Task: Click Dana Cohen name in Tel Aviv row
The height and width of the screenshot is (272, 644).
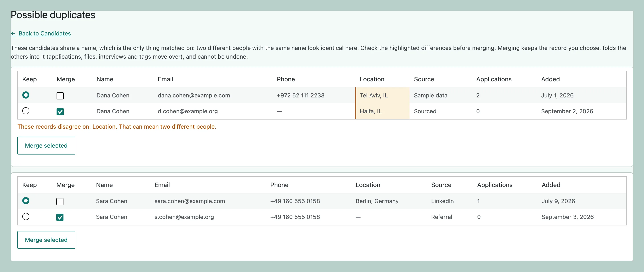Action: 113,95
